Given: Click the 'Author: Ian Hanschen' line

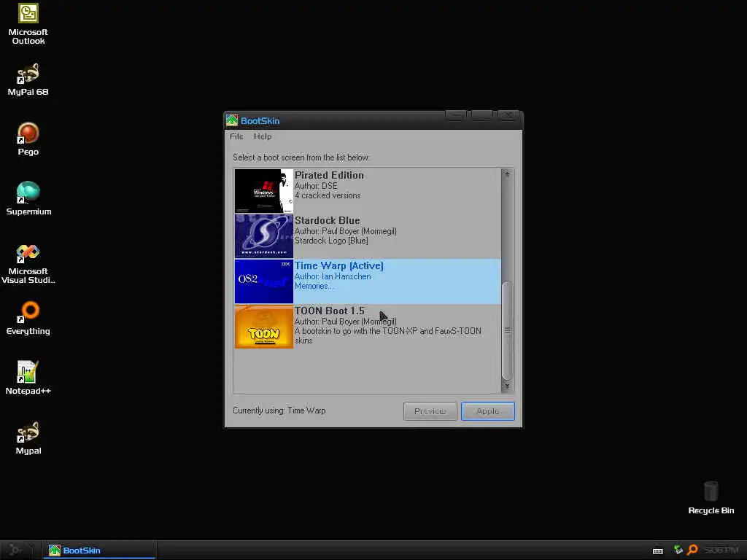Looking at the screenshot, I should 333,276.
